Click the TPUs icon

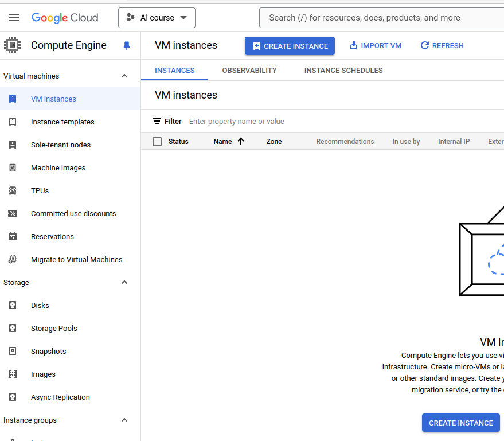point(13,190)
